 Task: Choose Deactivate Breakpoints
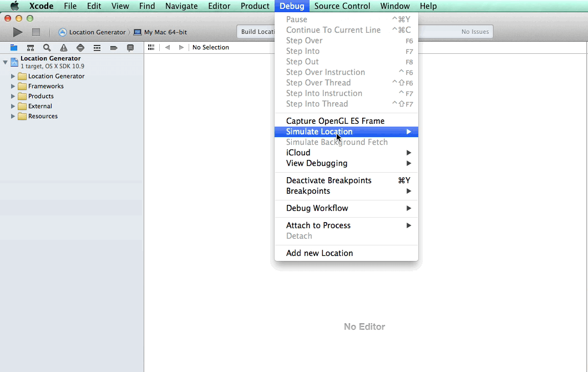click(x=346, y=180)
